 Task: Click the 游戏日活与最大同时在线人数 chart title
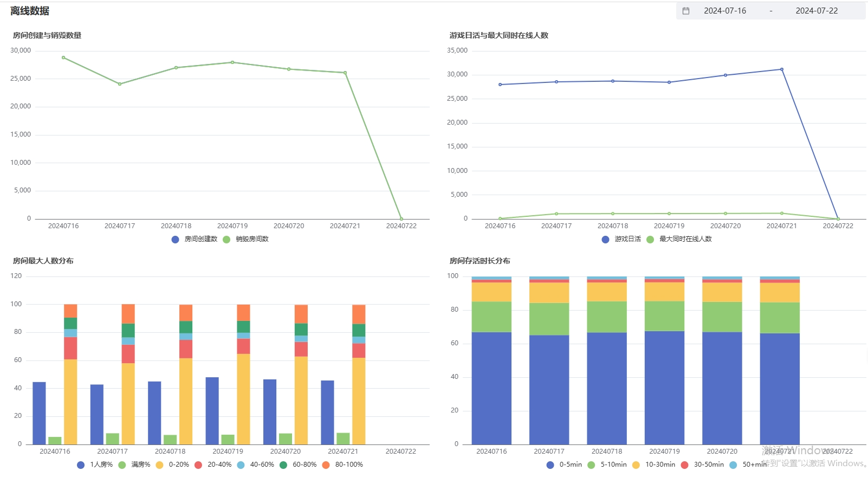[x=499, y=35]
